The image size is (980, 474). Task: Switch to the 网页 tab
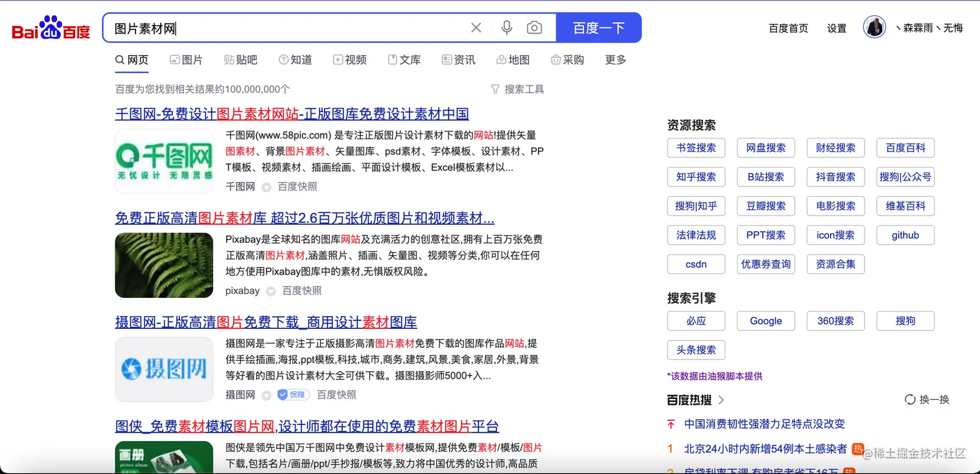tap(132, 60)
